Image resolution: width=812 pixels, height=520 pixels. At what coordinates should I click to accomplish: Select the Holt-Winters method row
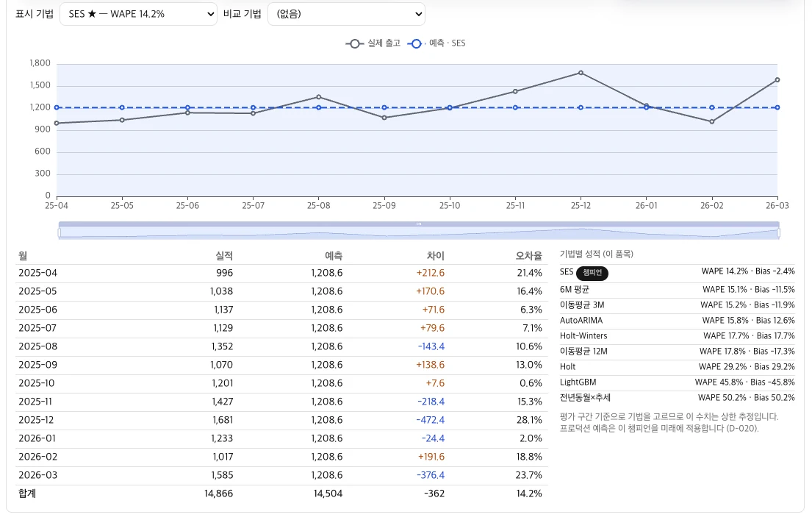pyautogui.click(x=677, y=336)
